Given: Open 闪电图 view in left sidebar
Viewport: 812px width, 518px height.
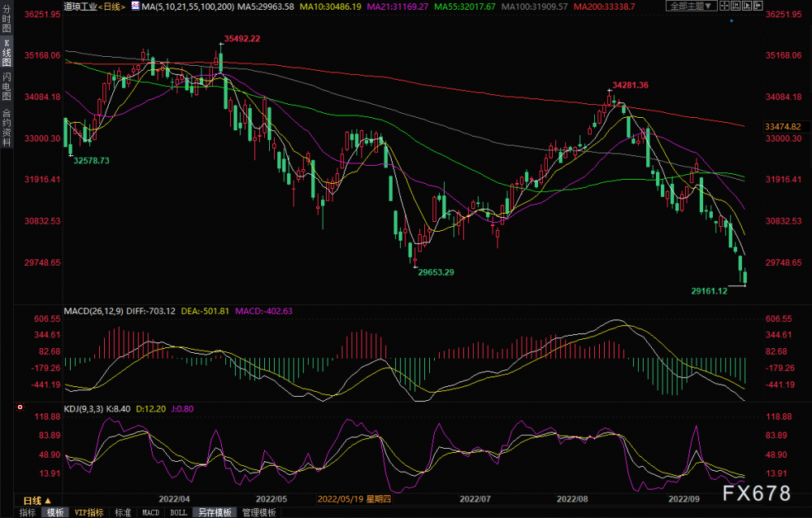Looking at the screenshot, I should [7, 86].
